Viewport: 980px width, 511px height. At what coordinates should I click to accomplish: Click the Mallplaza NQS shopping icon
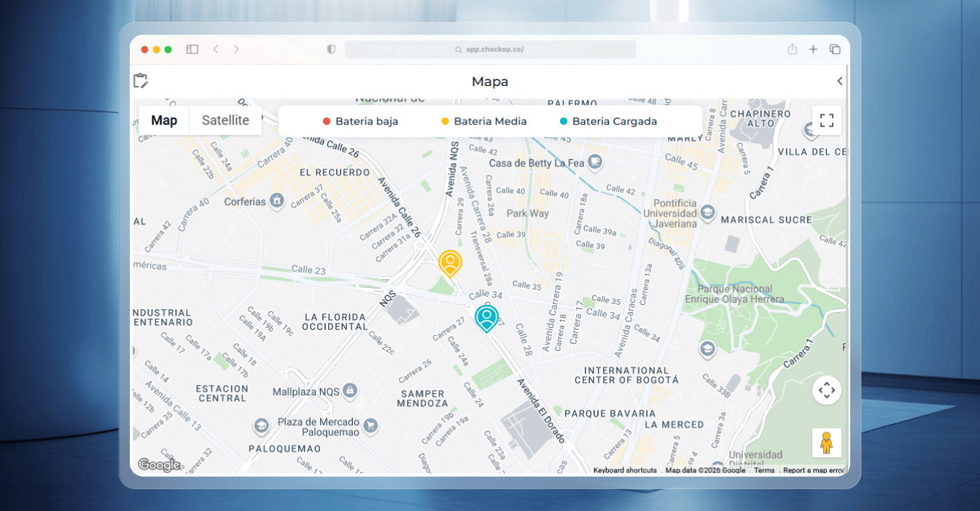350,391
